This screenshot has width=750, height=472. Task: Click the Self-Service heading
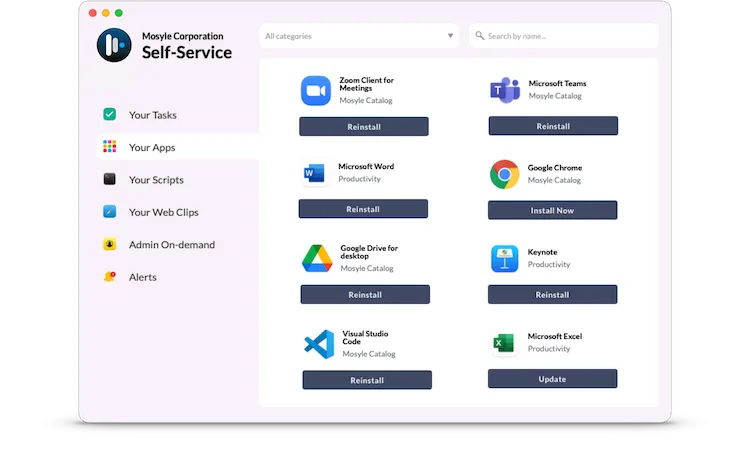[187, 53]
